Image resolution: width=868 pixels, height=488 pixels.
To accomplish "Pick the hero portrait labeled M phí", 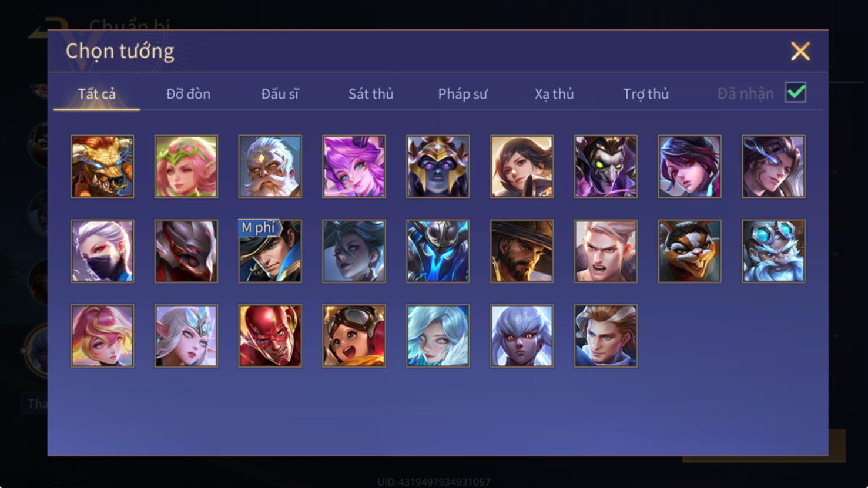I will tap(270, 251).
